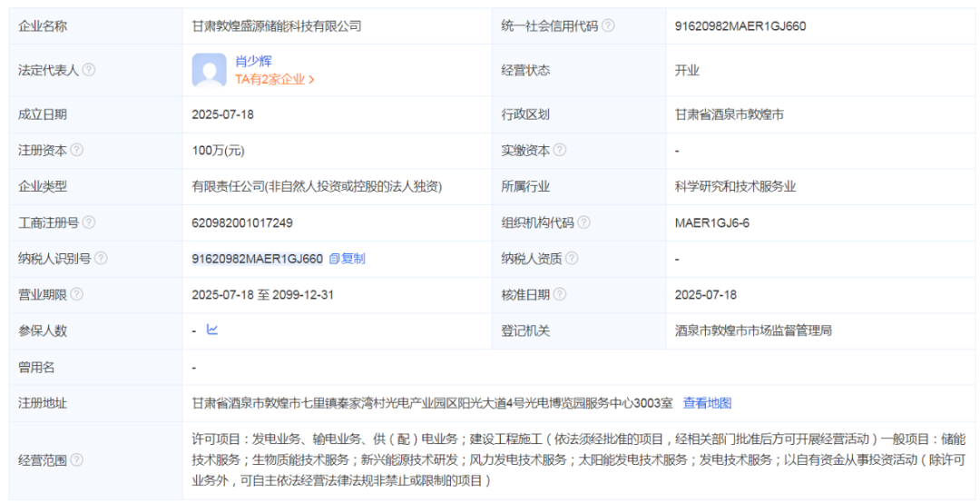Click help icon beside 组织机构代码
Viewport: 980px width, 503px height.
tap(583, 222)
